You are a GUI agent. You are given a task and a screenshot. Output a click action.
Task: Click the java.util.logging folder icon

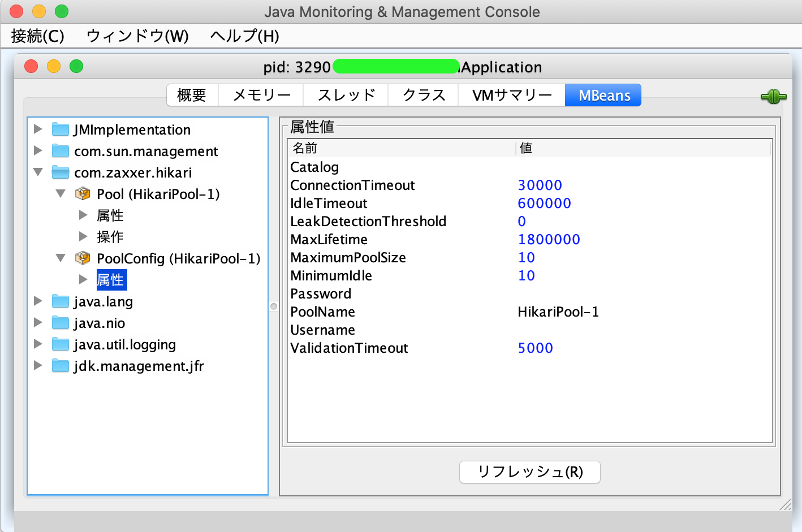tap(60, 344)
